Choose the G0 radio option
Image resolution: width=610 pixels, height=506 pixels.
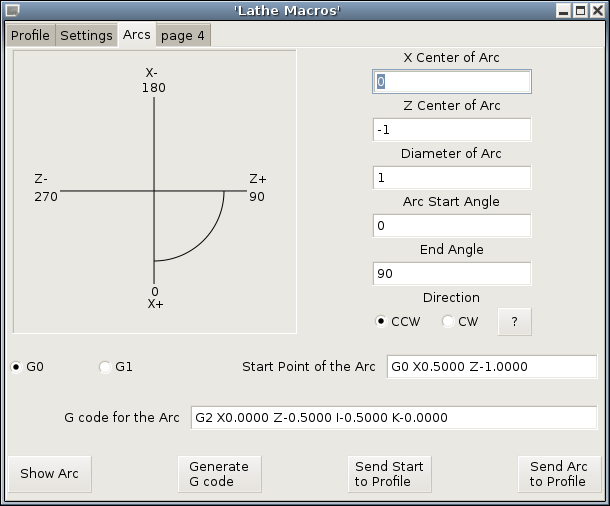click(17, 367)
